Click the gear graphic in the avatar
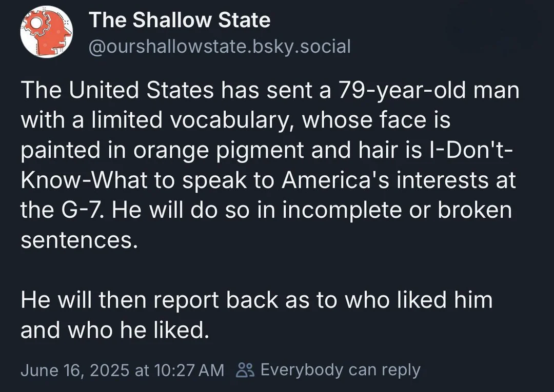 [36, 24]
